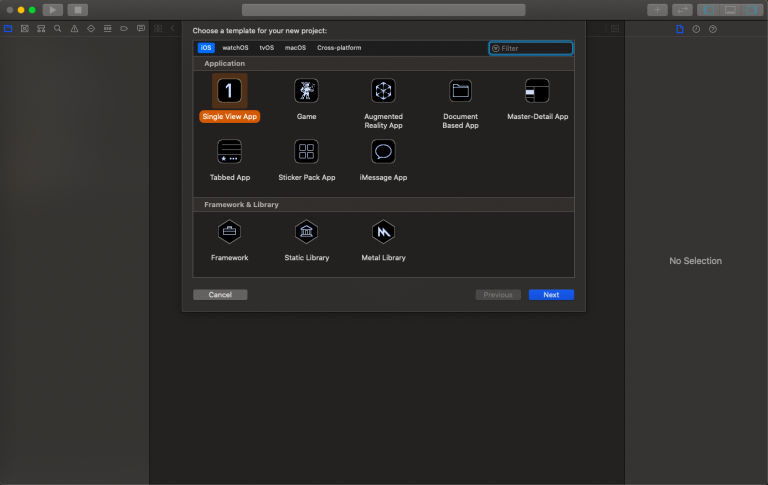Screen dimensions: 768x485
Task: Click the editor options icon near inspector
Action: click(x=615, y=29)
